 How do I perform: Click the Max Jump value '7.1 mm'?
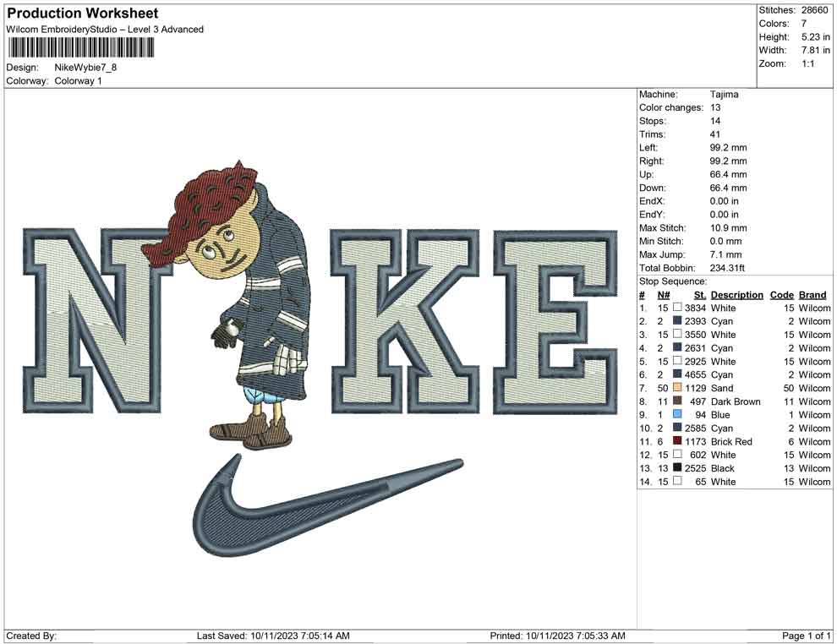(x=726, y=254)
